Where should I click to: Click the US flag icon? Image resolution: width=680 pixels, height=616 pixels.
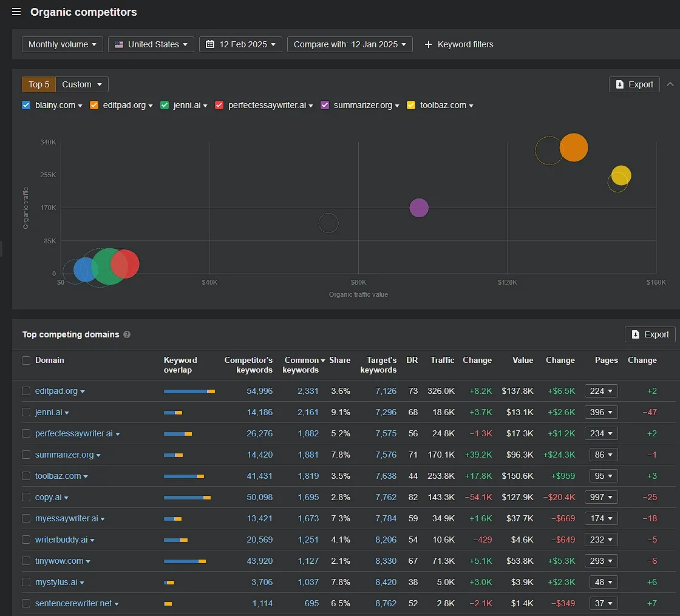[x=119, y=44]
